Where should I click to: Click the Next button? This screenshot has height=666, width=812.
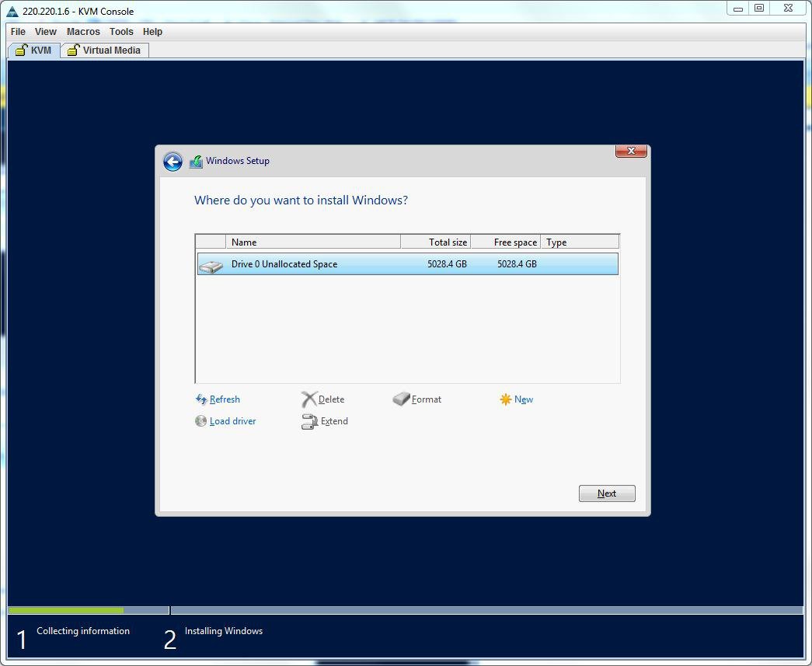[607, 493]
